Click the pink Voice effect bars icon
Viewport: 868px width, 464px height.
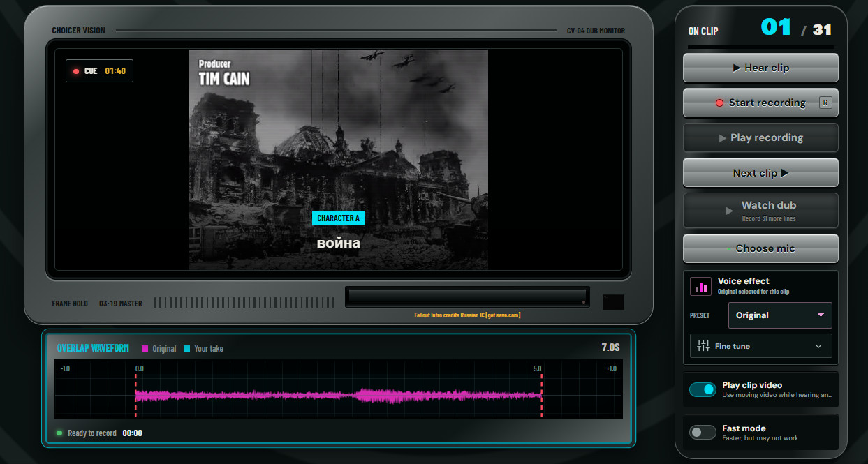700,287
